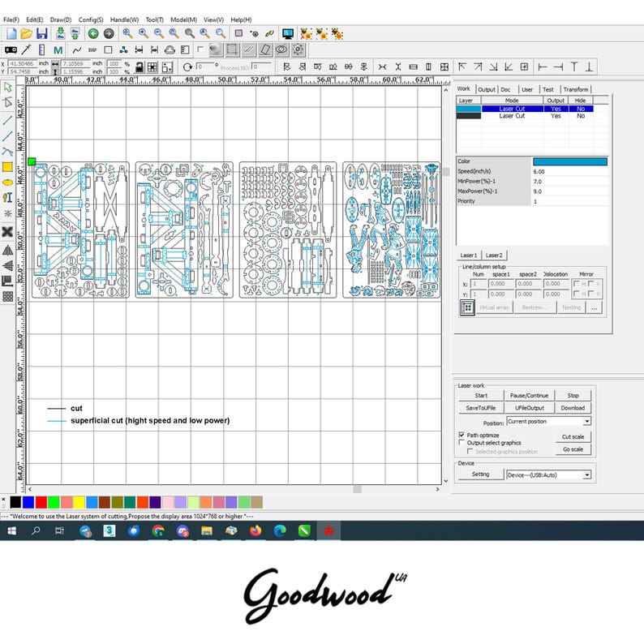Open the Handle(W) menu
The height and width of the screenshot is (644, 644).
pyautogui.click(x=124, y=19)
